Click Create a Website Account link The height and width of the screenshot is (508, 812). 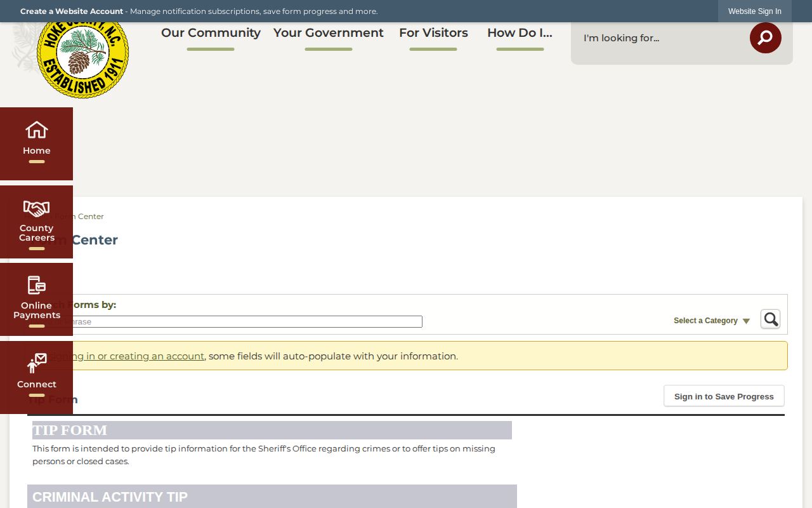pos(72,11)
